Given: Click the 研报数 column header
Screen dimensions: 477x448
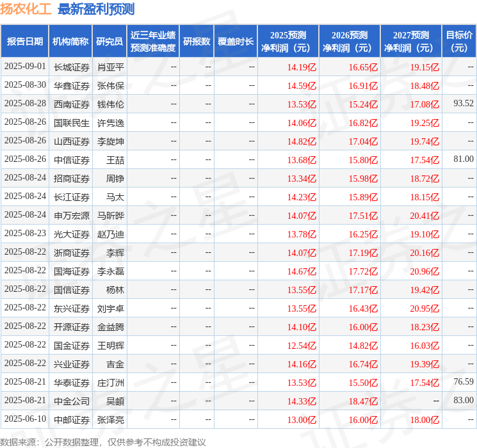Looking at the screenshot, I should click(197, 42).
